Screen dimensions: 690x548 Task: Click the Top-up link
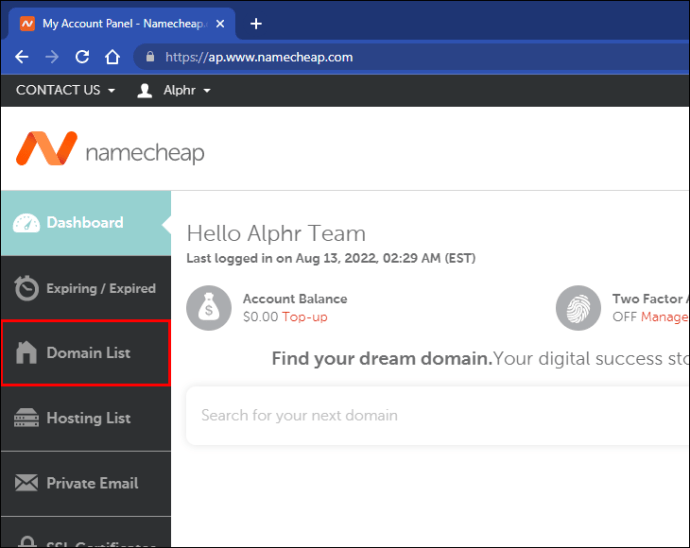(305, 317)
